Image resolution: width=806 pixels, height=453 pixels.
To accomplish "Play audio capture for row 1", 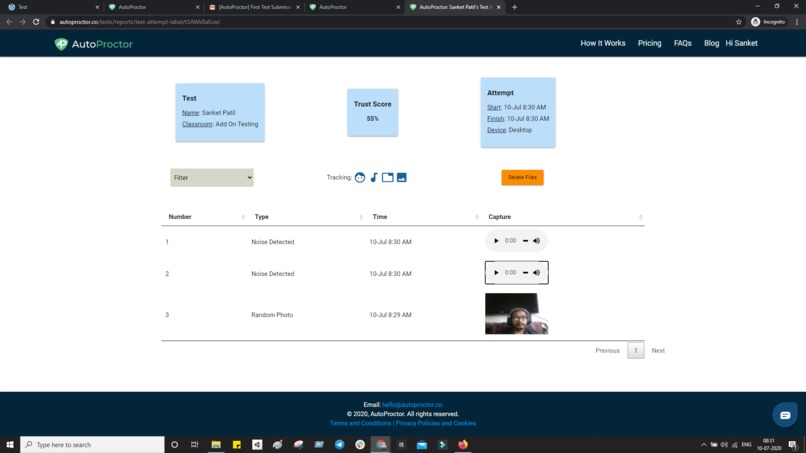I will coord(496,241).
